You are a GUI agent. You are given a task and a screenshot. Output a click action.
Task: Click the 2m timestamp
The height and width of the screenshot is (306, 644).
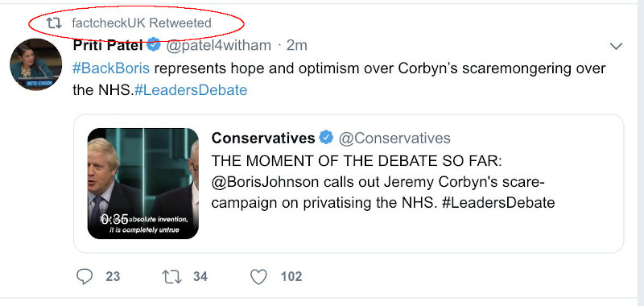[297, 45]
